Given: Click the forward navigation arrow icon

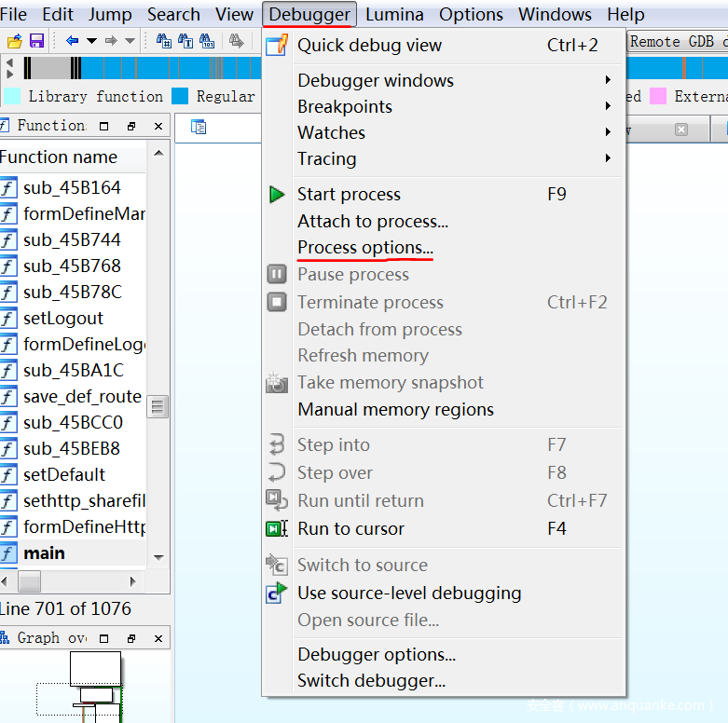Looking at the screenshot, I should [x=111, y=41].
